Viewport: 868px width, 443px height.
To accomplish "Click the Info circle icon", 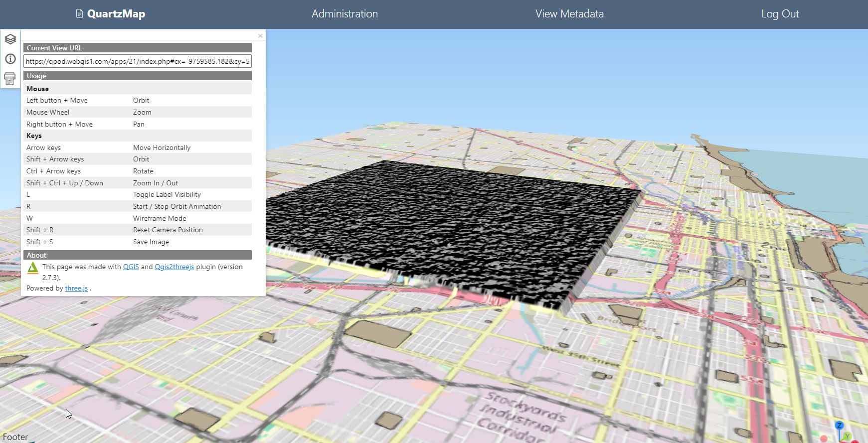I will [x=10, y=59].
